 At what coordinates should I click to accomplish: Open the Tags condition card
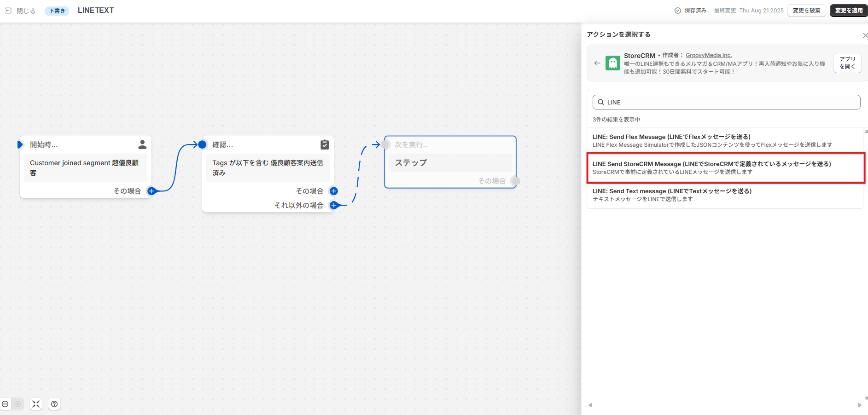[268, 167]
